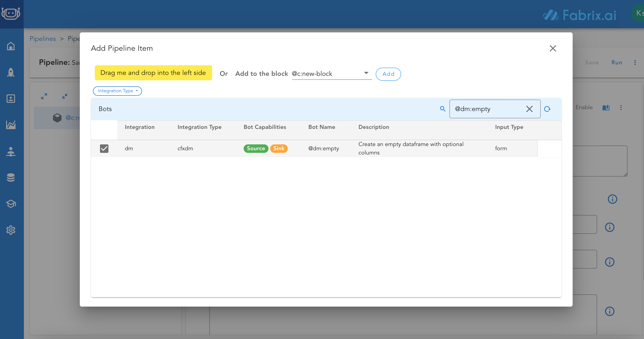
Task: Expand the @c:new-block block dropdown
Action: [332, 73]
